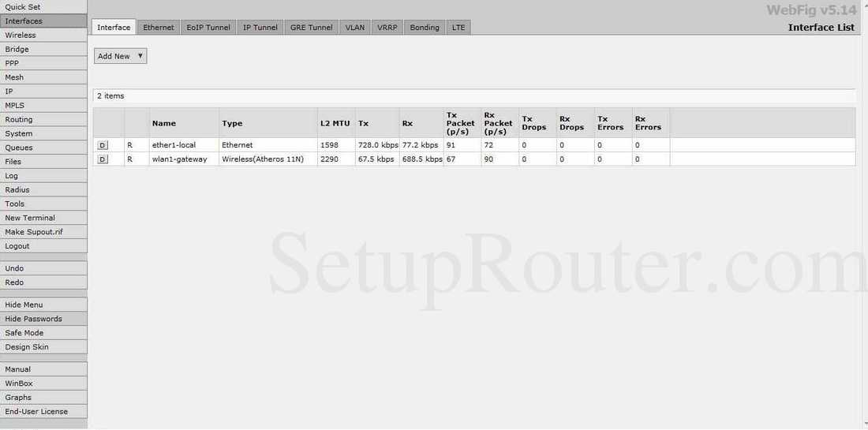The height and width of the screenshot is (430, 868).
Task: Open the Bridge menu
Action: pos(43,49)
